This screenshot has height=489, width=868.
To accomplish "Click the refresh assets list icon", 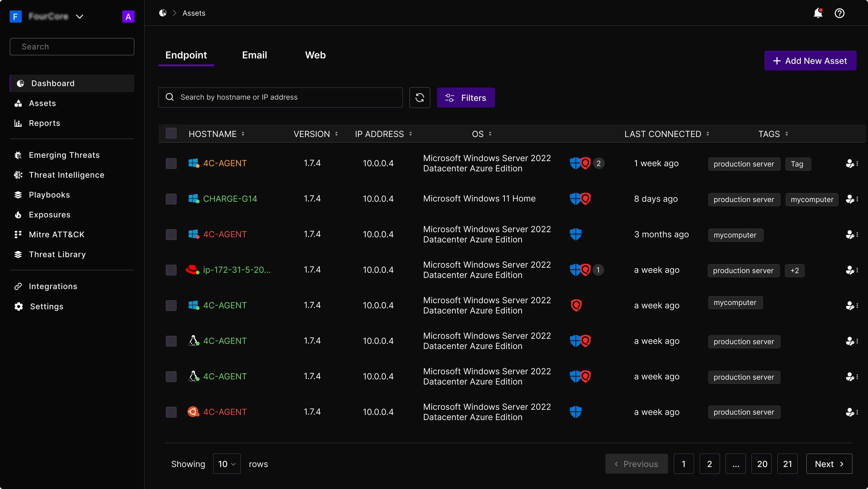I will (x=420, y=98).
